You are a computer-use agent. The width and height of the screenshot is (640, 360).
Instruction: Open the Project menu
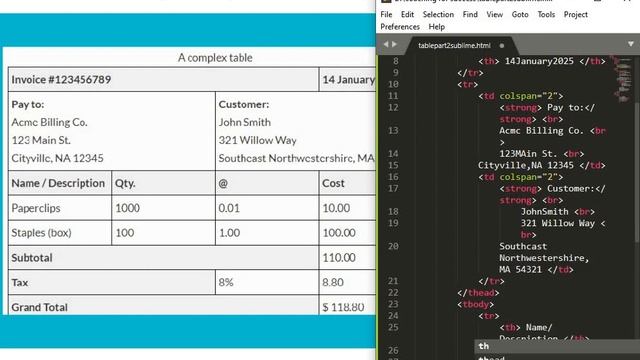point(576,14)
